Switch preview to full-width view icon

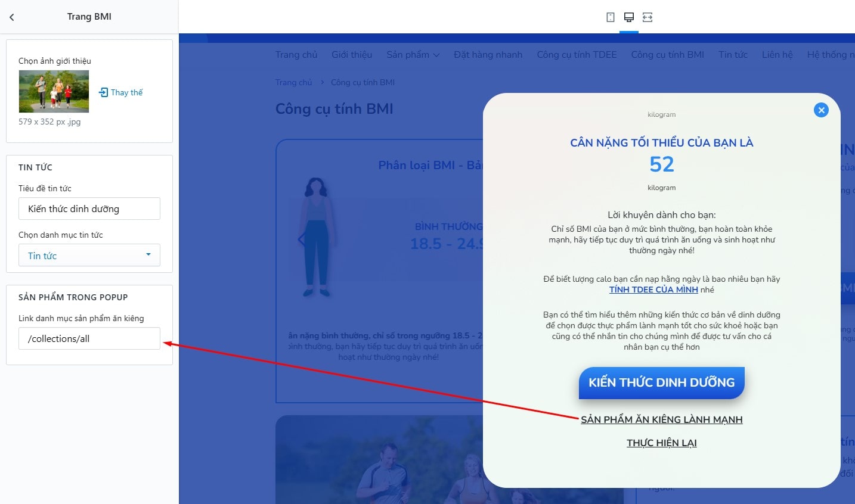[x=648, y=17]
